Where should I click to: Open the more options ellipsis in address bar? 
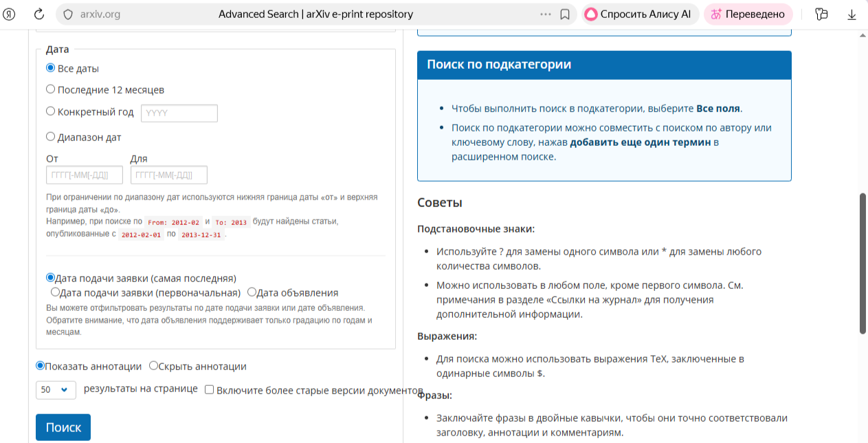(x=545, y=13)
